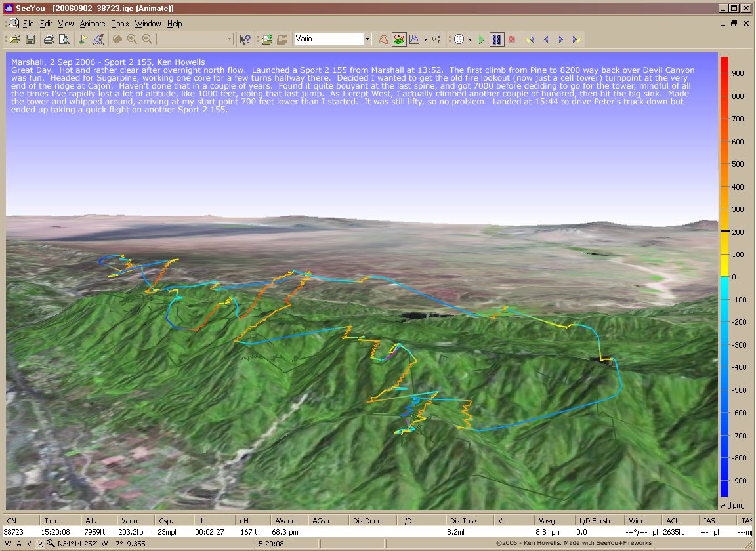
Task: Click the vario color scale legend bar
Action: 724,275
